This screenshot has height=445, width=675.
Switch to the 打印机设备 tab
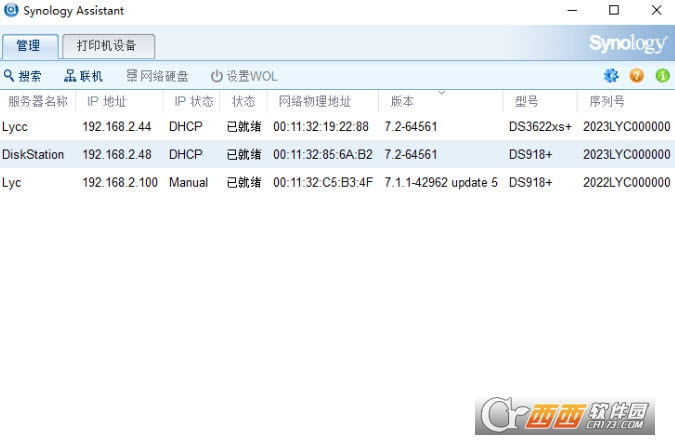tap(108, 46)
